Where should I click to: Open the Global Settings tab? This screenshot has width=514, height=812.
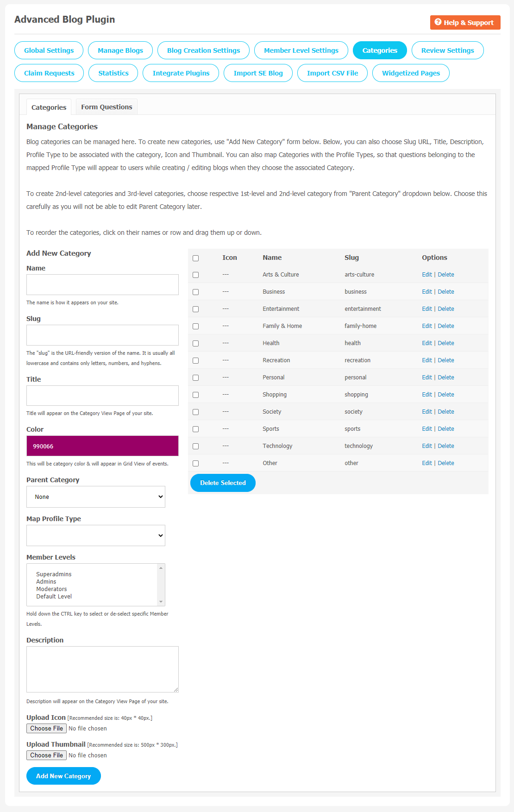click(x=49, y=50)
